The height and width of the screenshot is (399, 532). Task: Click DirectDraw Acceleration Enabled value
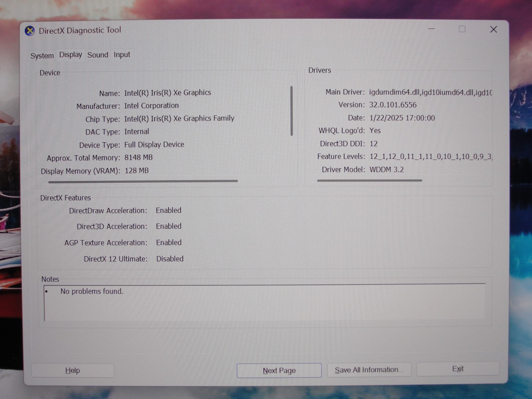pos(169,210)
